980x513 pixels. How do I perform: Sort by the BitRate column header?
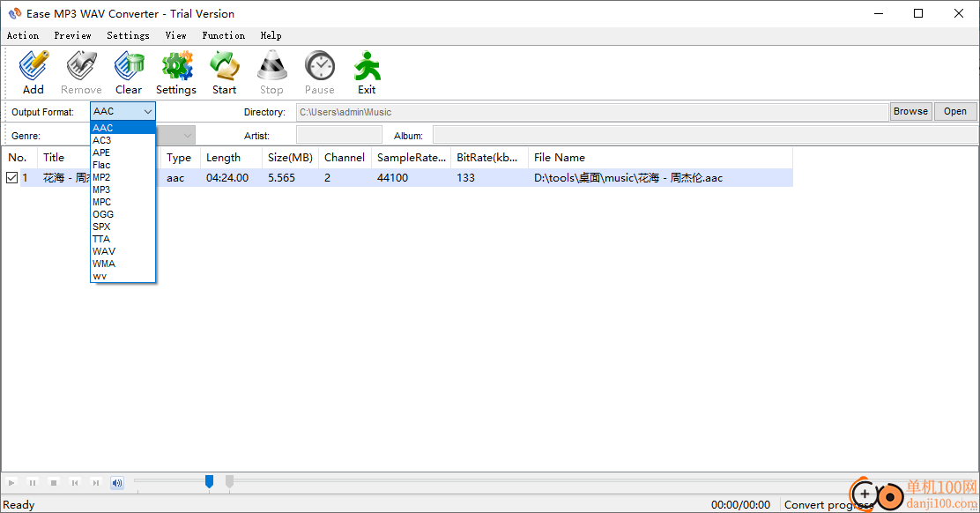(489, 158)
